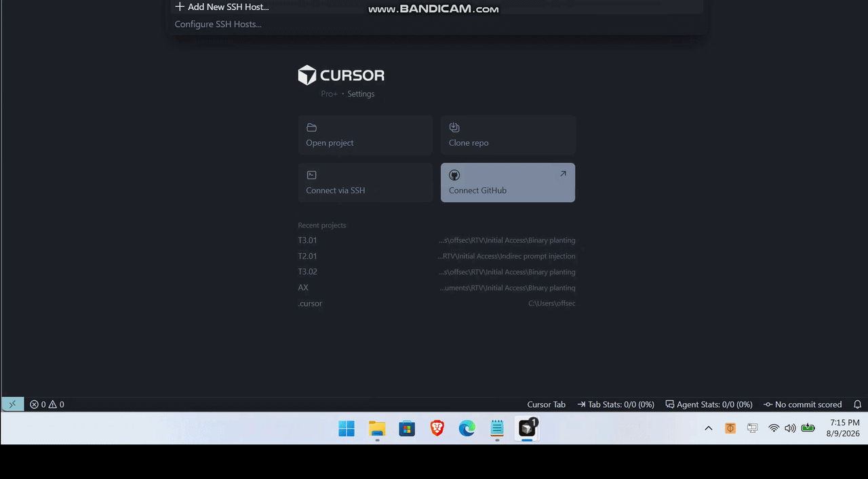The width and height of the screenshot is (868, 479).
Task: Click Agent Stats: 0/0 (0%)
Action: [709, 404]
